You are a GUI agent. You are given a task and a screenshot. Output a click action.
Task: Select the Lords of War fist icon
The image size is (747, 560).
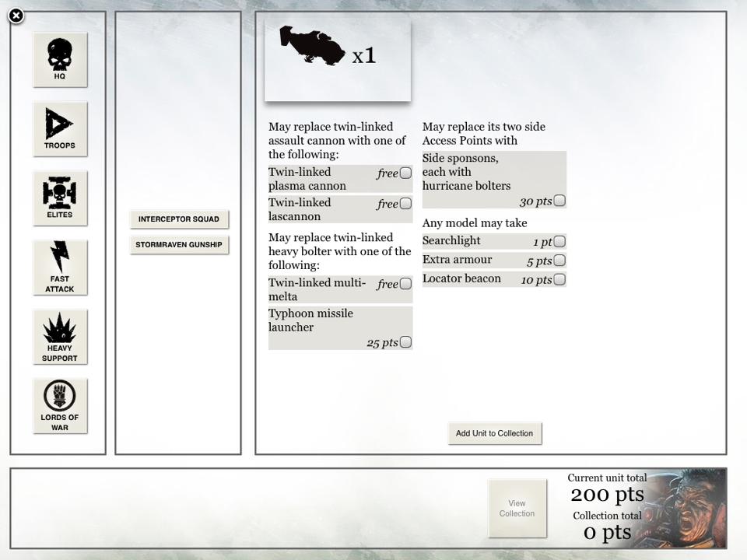(60, 406)
